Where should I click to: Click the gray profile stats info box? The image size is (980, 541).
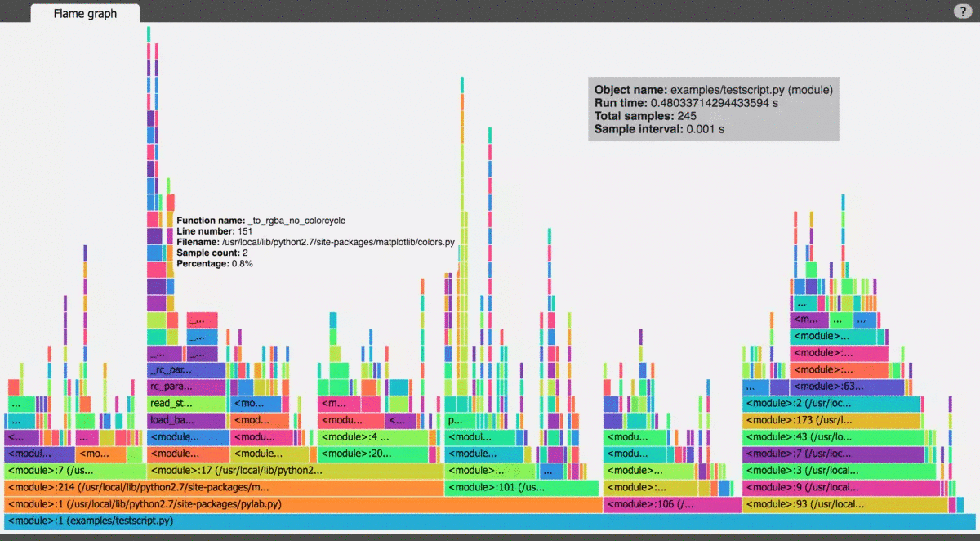coord(713,110)
